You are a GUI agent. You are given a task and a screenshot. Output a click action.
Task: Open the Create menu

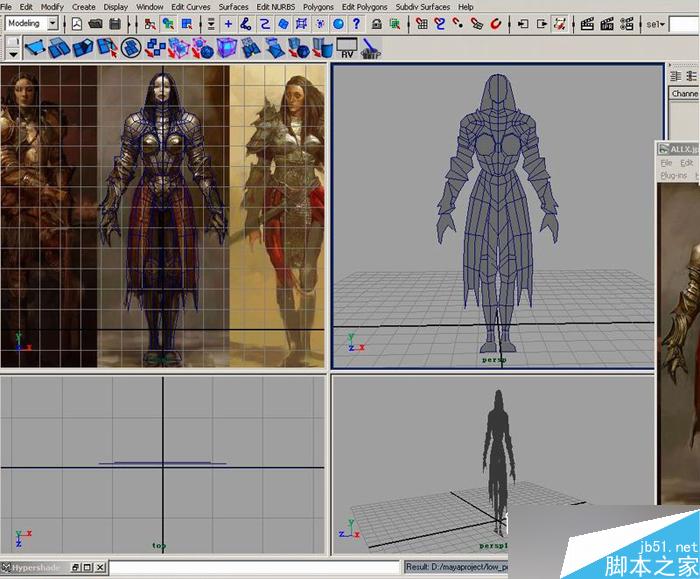[x=83, y=7]
